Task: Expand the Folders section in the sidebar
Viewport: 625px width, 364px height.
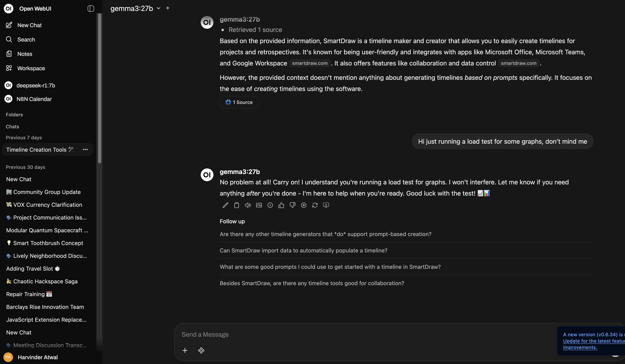Action: point(14,115)
